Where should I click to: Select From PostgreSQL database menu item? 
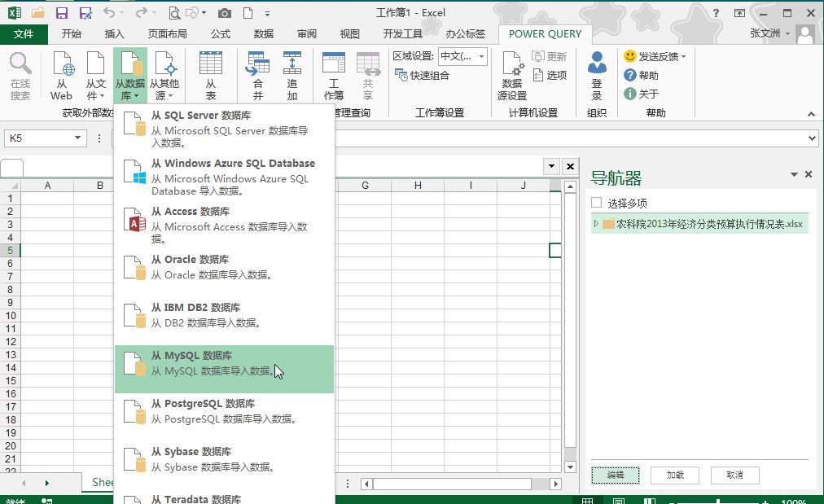coord(225,417)
